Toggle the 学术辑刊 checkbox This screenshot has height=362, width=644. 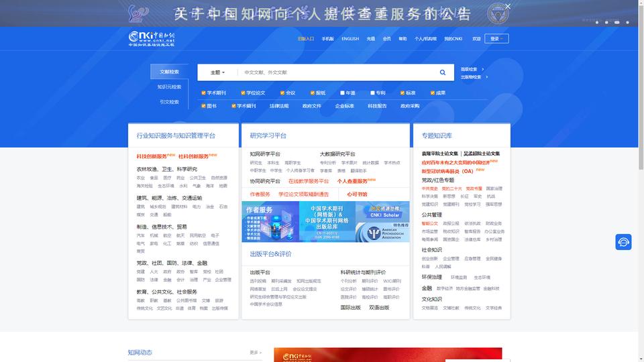point(233,106)
